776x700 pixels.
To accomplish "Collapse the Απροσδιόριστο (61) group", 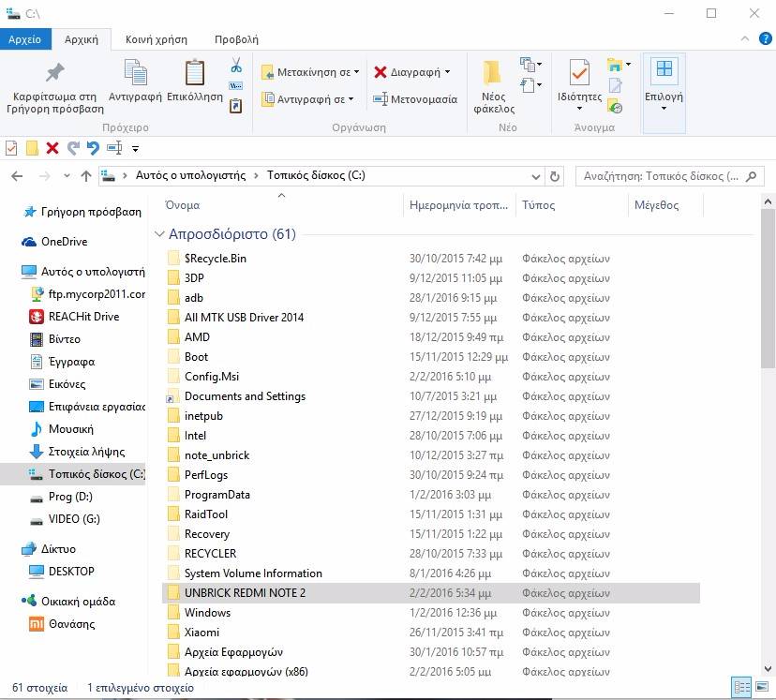I will click(x=158, y=234).
